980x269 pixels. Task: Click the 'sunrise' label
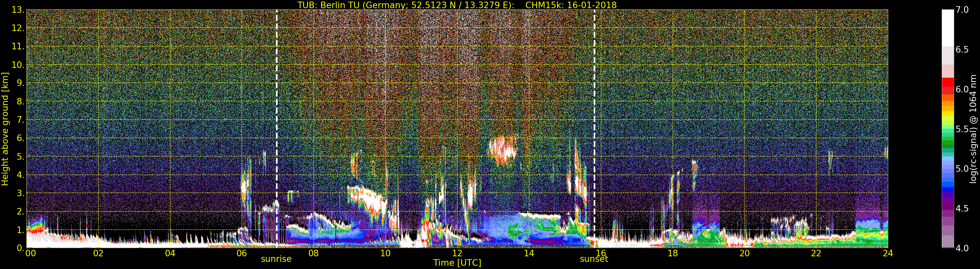point(276,259)
